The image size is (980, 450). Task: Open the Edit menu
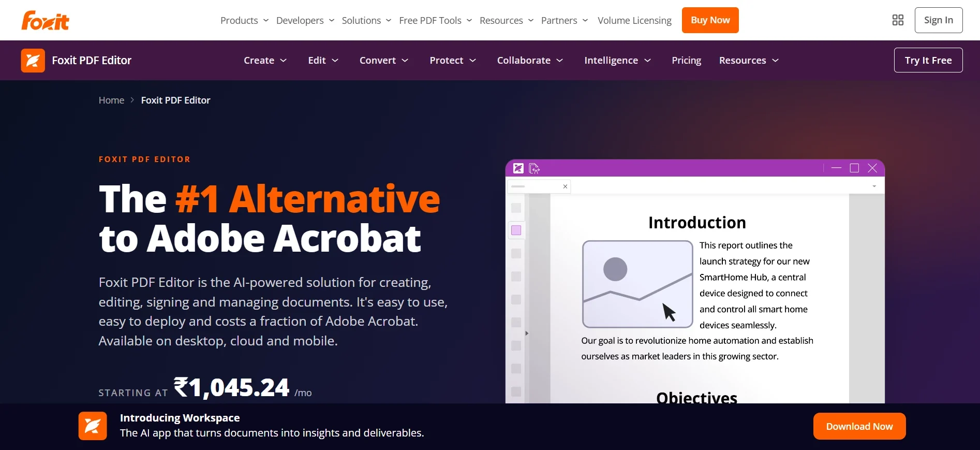coord(323,61)
